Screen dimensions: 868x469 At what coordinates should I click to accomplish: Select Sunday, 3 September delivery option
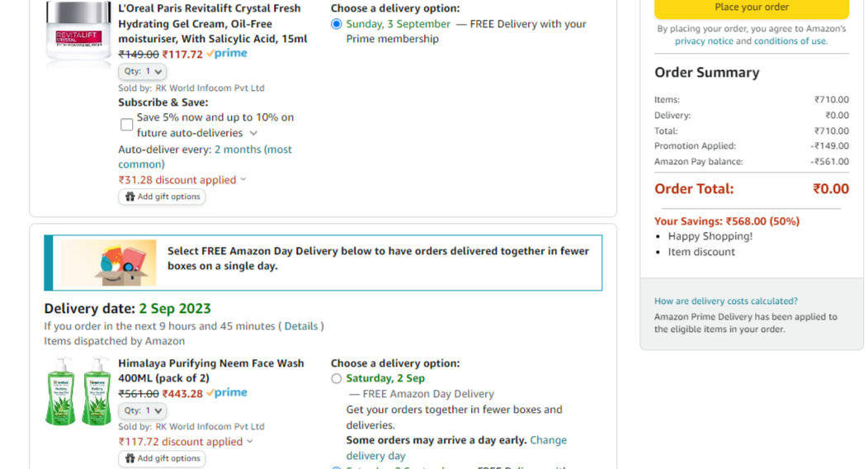(336, 24)
